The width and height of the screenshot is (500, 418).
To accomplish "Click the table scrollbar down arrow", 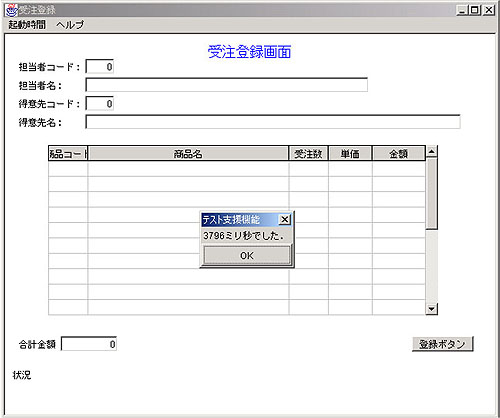I will tap(432, 309).
